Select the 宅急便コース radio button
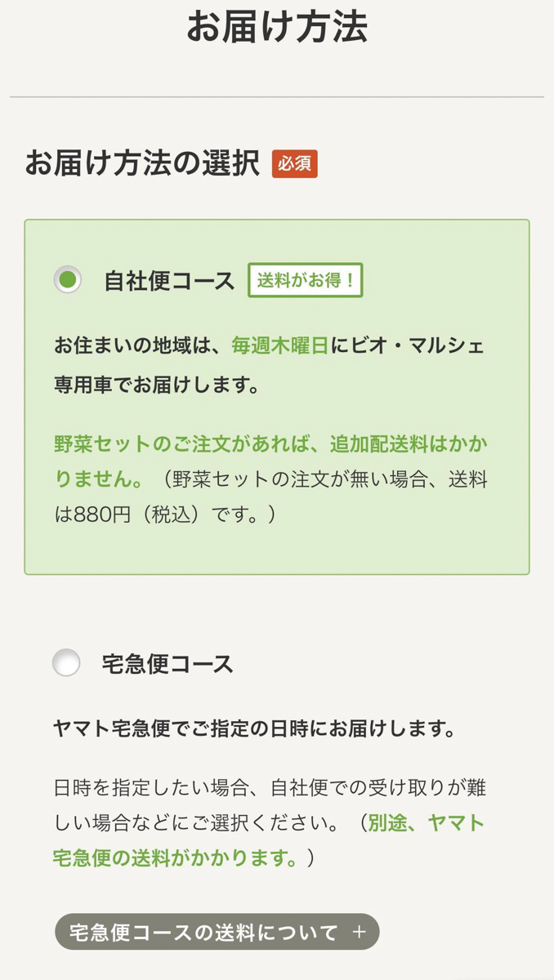554x980 pixels. point(66,662)
